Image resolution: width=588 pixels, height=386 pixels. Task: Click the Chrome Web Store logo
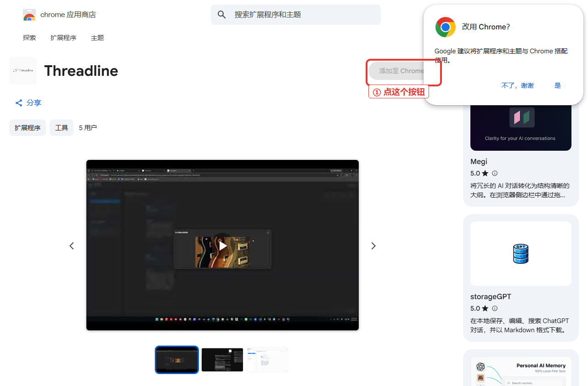(x=29, y=15)
